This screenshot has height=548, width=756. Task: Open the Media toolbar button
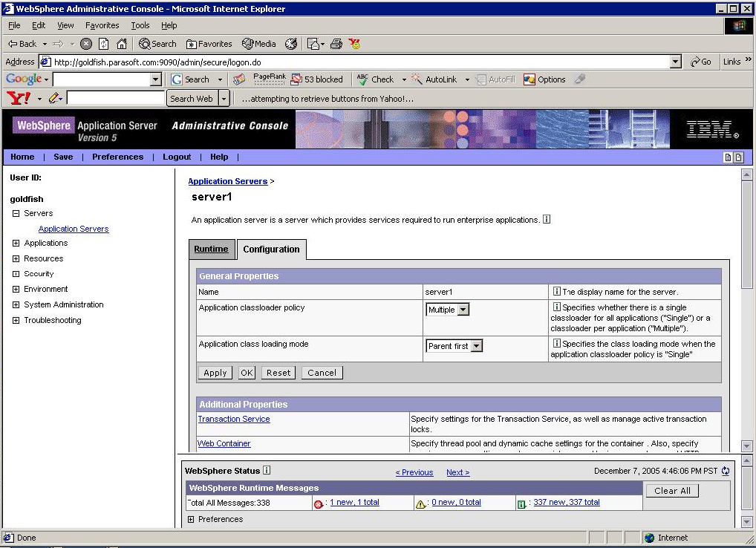[x=259, y=44]
